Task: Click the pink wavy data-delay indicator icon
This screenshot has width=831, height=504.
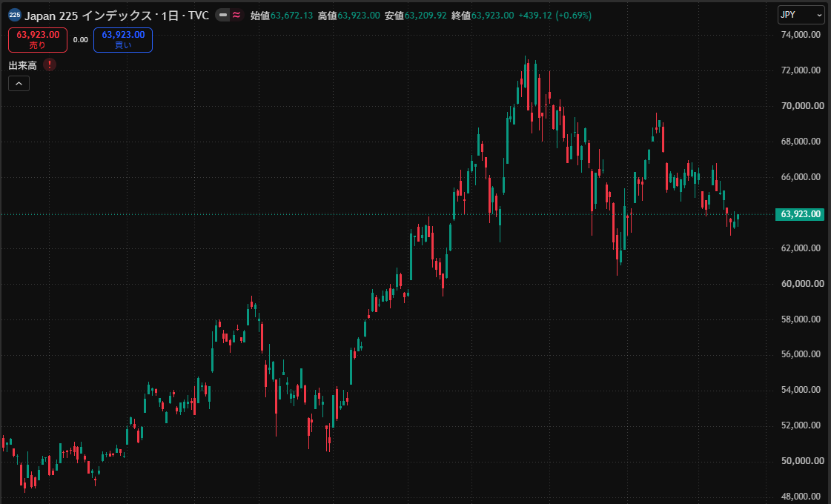Action: (236, 16)
